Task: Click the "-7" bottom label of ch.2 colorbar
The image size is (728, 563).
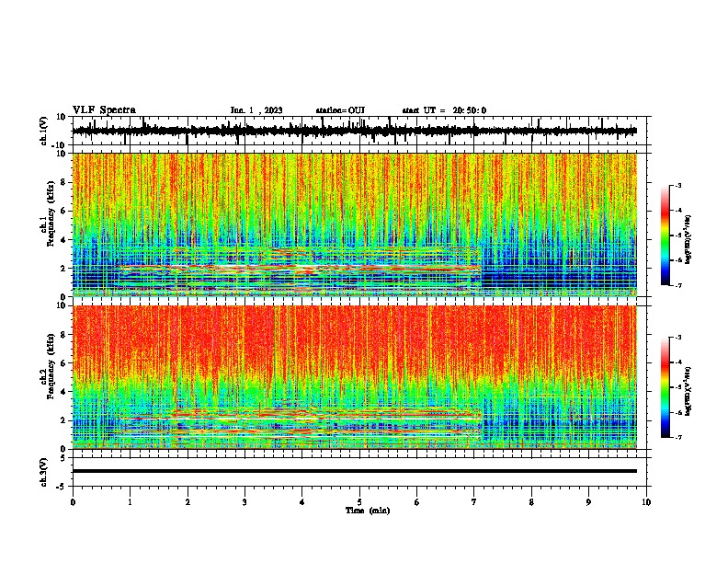Action: (678, 437)
